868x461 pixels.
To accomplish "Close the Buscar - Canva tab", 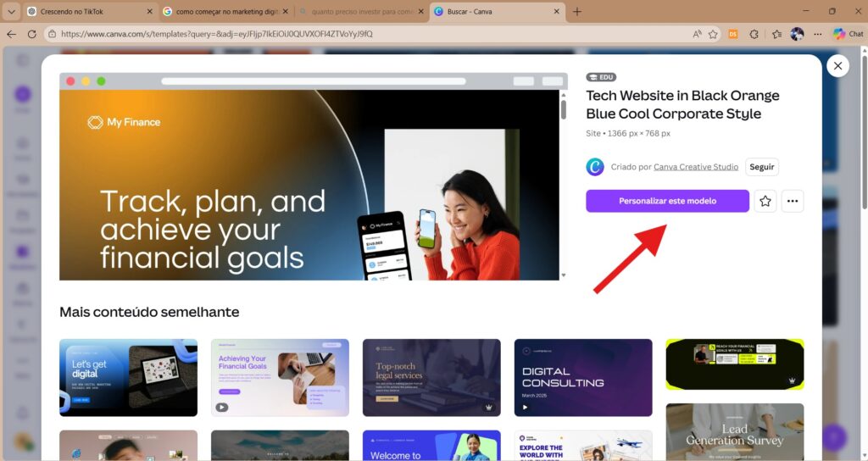I will (x=556, y=11).
